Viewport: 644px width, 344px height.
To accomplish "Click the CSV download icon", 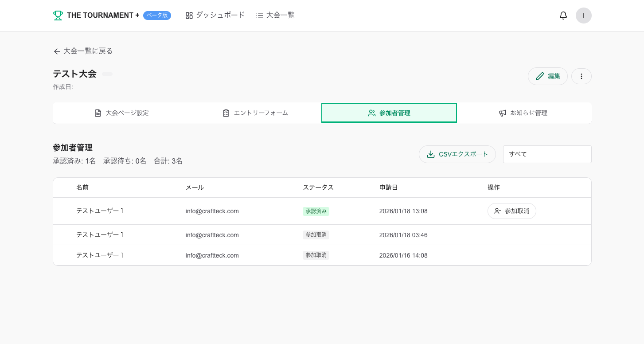I will coord(430,154).
